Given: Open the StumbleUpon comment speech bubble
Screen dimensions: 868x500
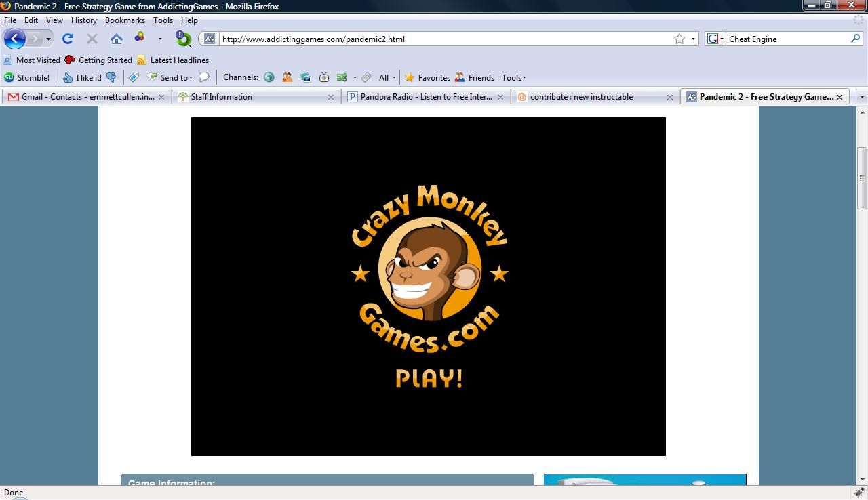Looking at the screenshot, I should pos(204,77).
